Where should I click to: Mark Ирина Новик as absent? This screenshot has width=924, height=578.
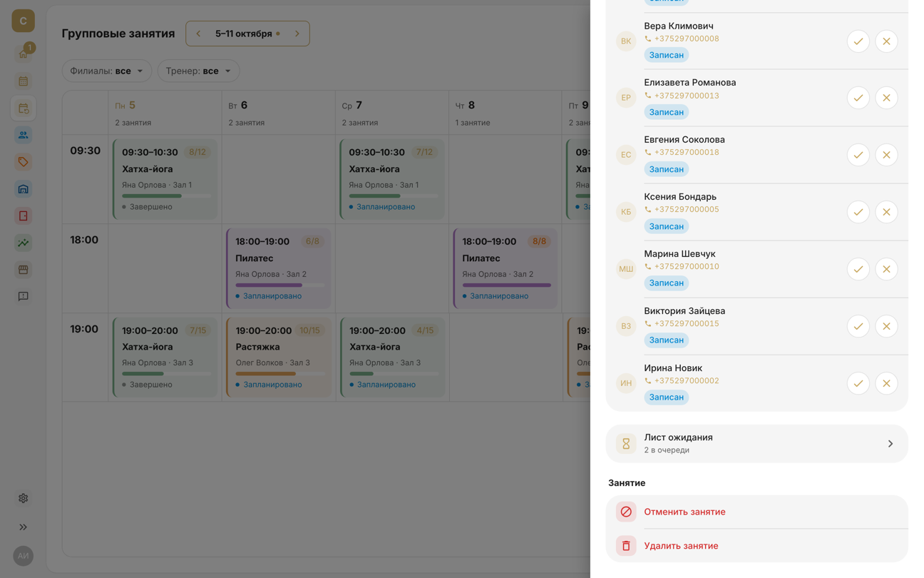click(x=886, y=383)
